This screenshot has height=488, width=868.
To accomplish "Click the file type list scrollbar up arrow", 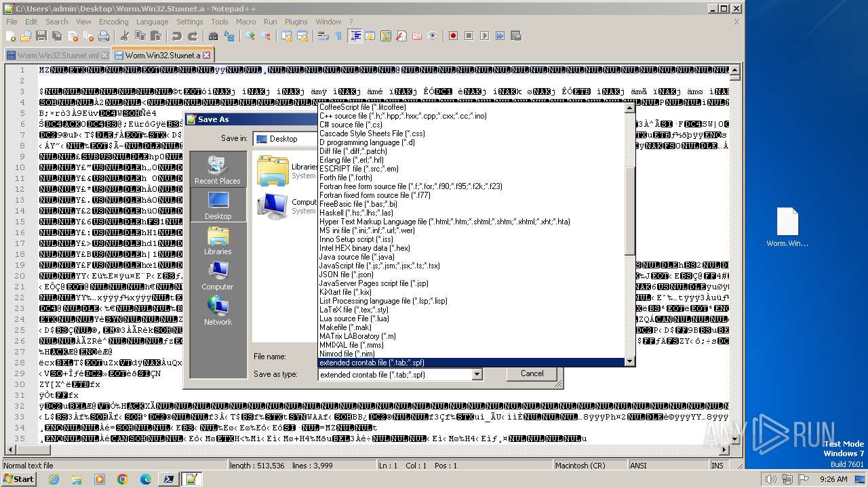I will [x=629, y=108].
